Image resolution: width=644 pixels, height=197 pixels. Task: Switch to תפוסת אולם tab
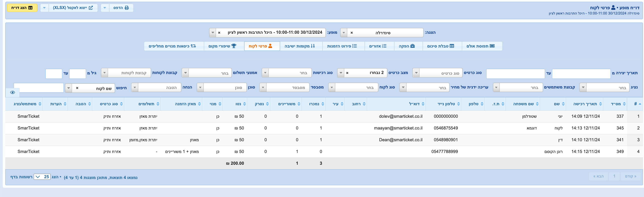(x=482, y=46)
